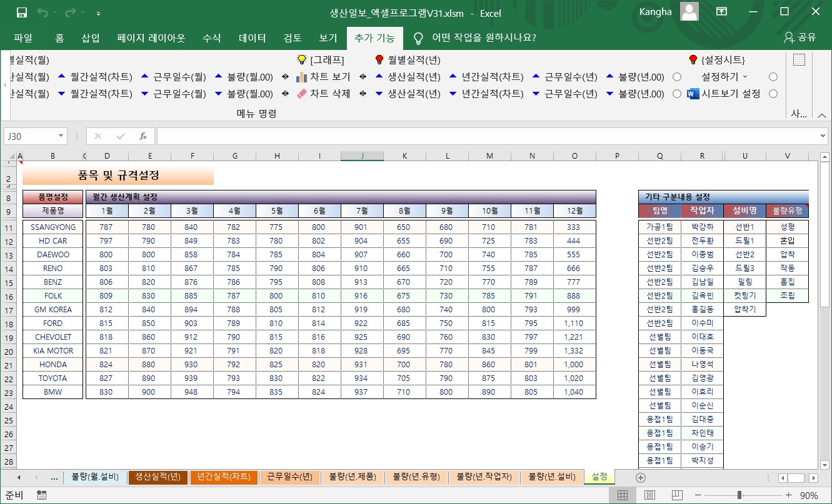The height and width of the screenshot is (504, 832).
Task: Click the Kangha user avatar
Action: tap(689, 12)
